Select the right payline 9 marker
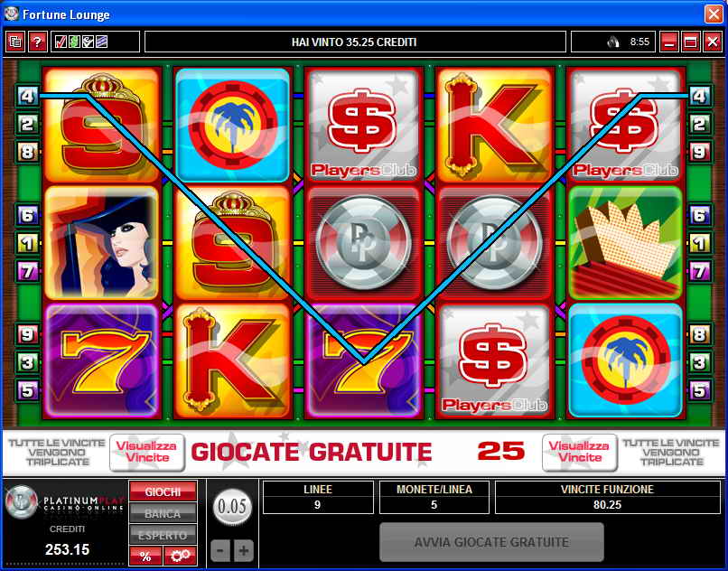728x571 pixels. (x=699, y=152)
